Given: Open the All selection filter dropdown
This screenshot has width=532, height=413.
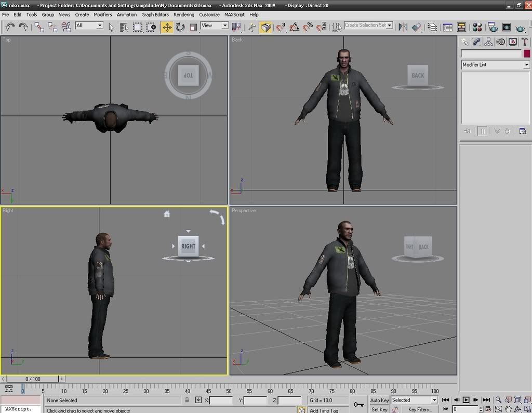Looking at the screenshot, I should pyautogui.click(x=89, y=25).
